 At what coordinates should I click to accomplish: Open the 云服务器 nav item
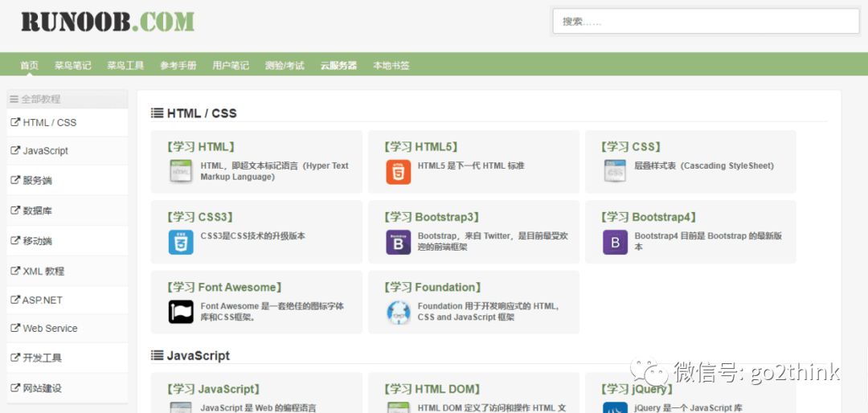tap(338, 65)
